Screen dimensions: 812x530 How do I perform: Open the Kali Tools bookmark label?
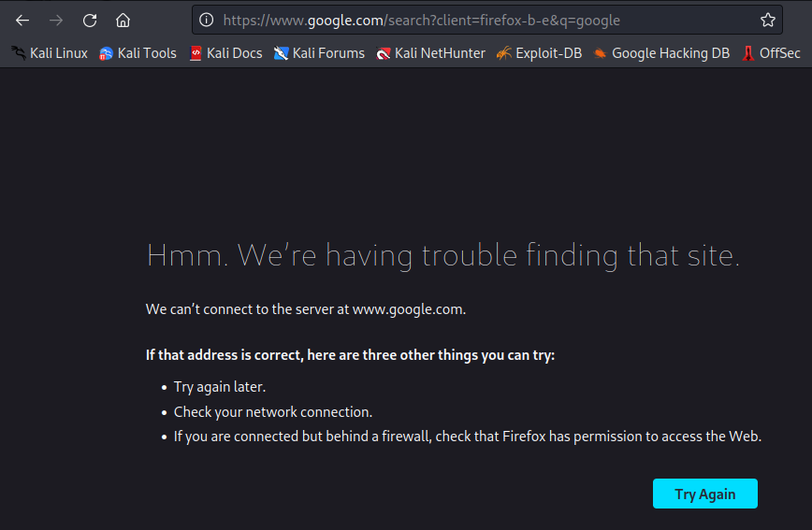[x=147, y=53]
